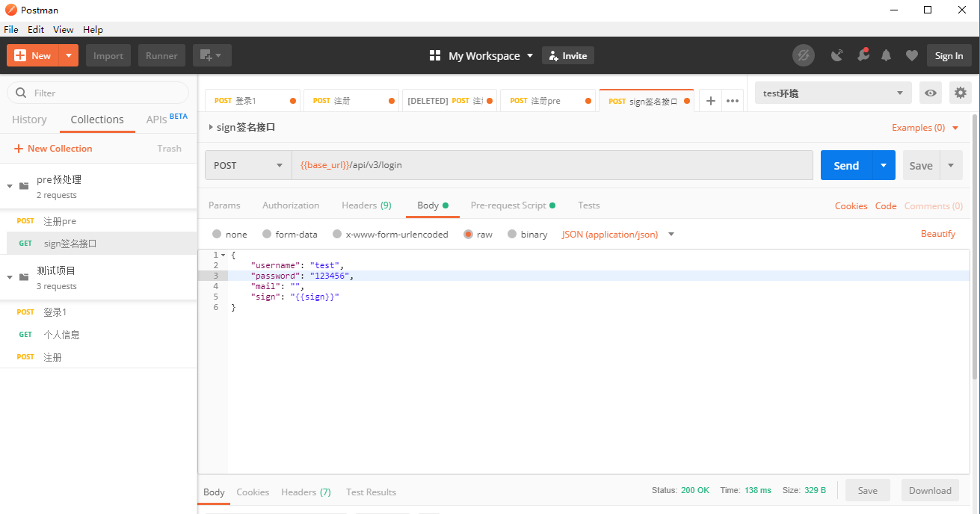The height and width of the screenshot is (514, 980).
Task: Switch to the [DELETED] request tab
Action: tap(449, 101)
